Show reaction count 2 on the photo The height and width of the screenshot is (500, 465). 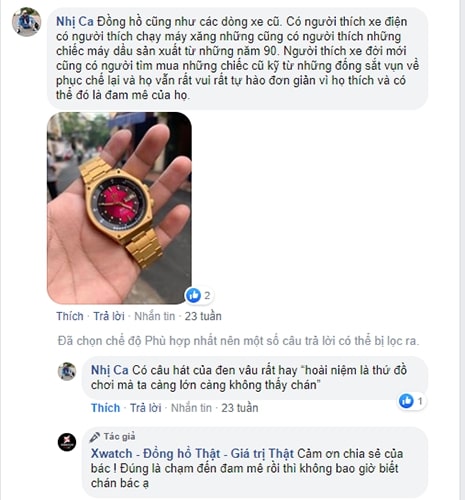pyautogui.click(x=207, y=296)
